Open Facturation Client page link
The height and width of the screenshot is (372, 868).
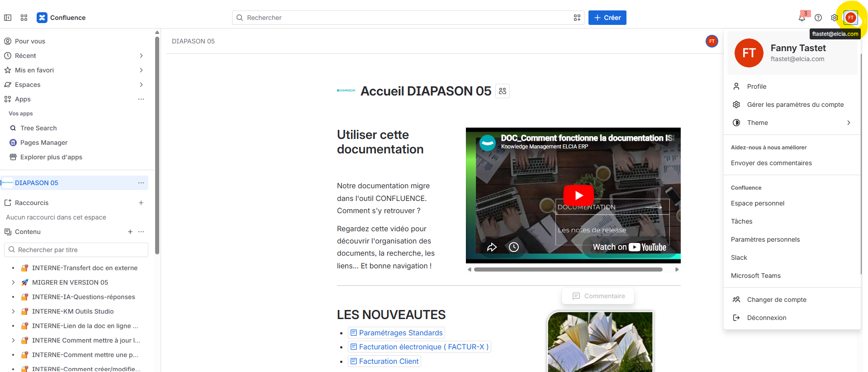pyautogui.click(x=384, y=361)
